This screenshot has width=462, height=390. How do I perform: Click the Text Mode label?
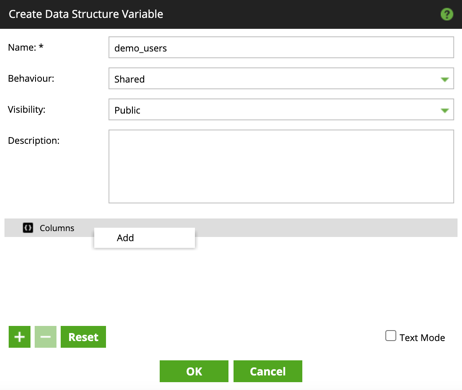tap(422, 338)
